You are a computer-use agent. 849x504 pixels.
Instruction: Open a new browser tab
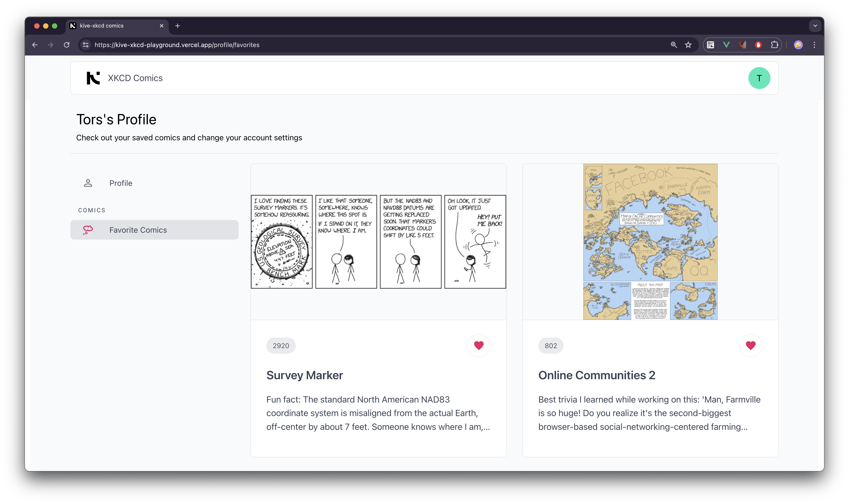[177, 26]
